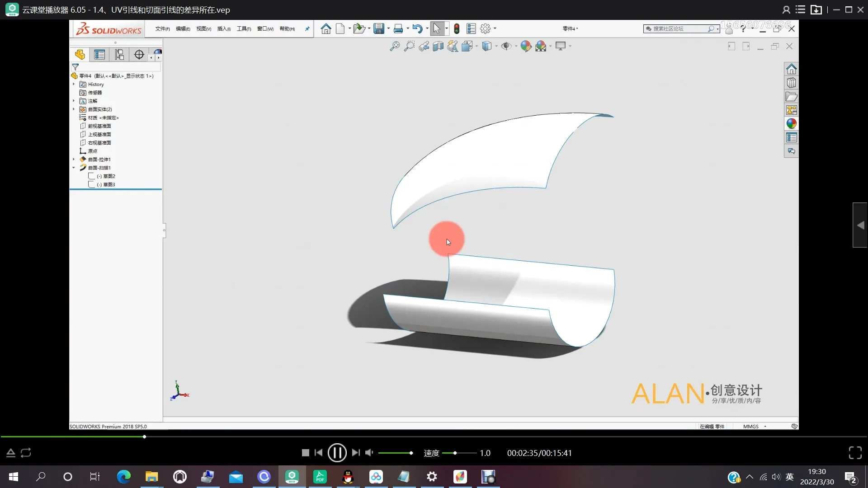868x488 pixels.
Task: Toggle loop playback mode in player
Action: (26, 453)
